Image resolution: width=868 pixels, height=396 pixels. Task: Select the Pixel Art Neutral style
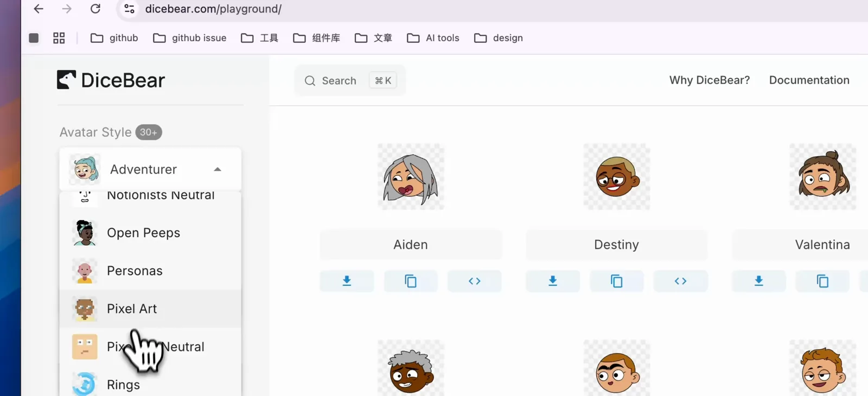click(x=150, y=347)
